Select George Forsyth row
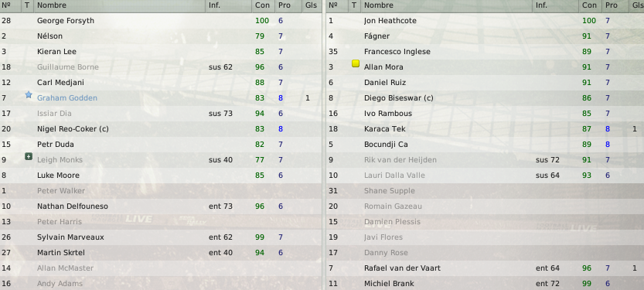Viewport: 644px width, 290px height. click(161, 21)
